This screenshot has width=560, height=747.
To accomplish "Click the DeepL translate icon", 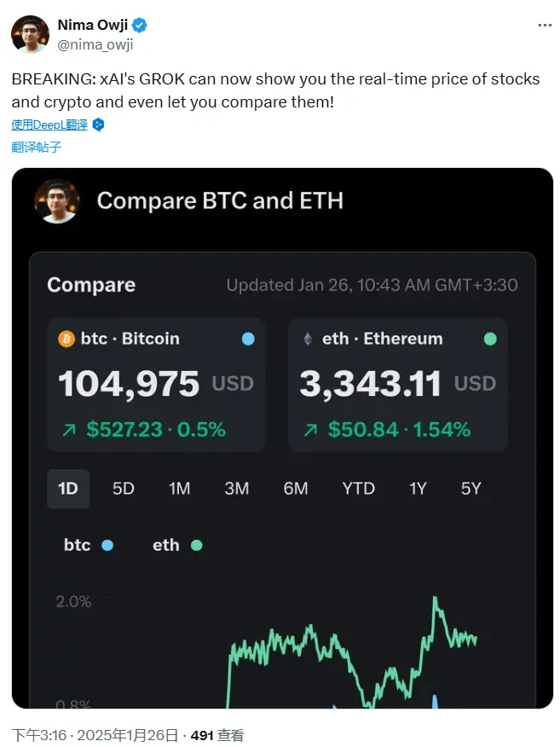I will click(x=98, y=124).
